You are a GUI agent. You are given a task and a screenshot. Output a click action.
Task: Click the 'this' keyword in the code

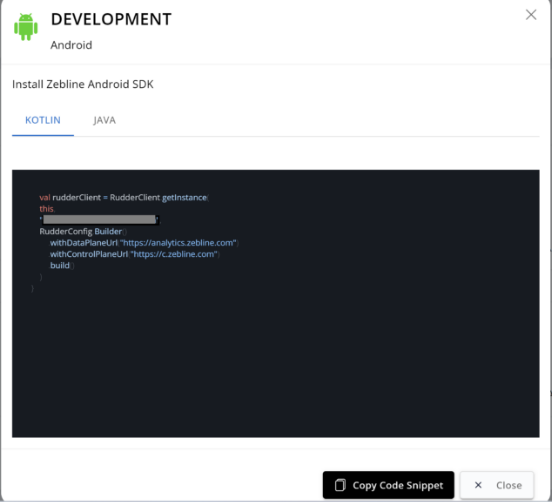pos(47,209)
